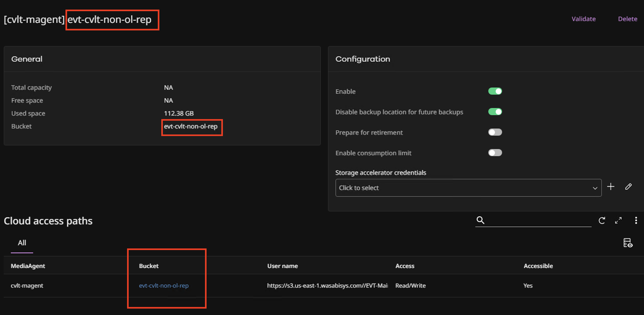The width and height of the screenshot is (644, 315).
Task: Select cvlt-magent cell in MediaAgent column
Action: click(27, 286)
